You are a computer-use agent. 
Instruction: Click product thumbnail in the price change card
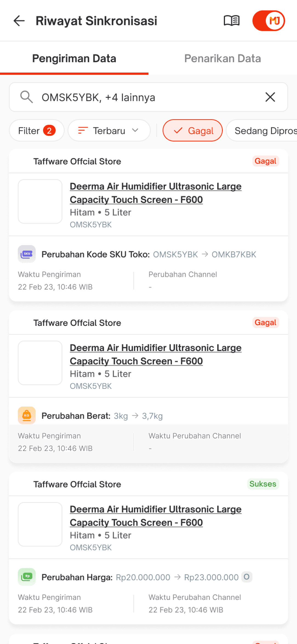coord(40,524)
